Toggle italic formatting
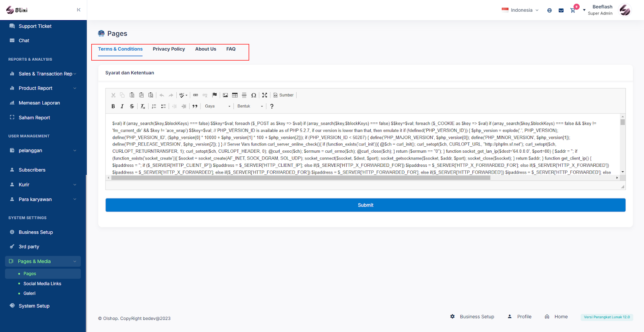Viewport: 644px width, 332px height. pyautogui.click(x=122, y=107)
